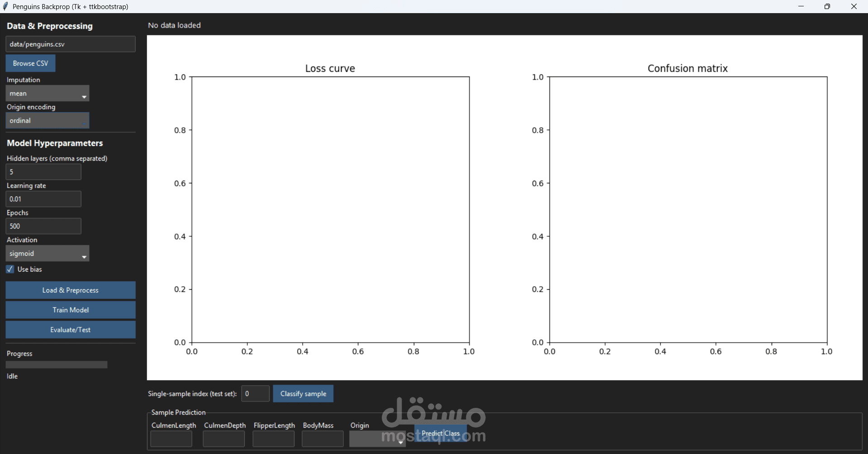Click the 'Data & Preprocessing' heading
This screenshot has width=868, height=454.
point(50,26)
